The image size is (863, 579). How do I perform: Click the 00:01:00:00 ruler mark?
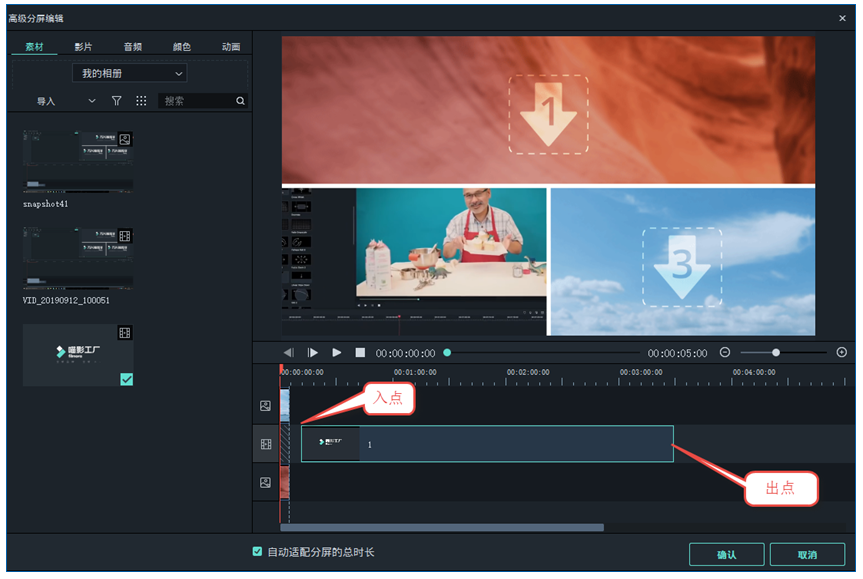click(x=415, y=373)
